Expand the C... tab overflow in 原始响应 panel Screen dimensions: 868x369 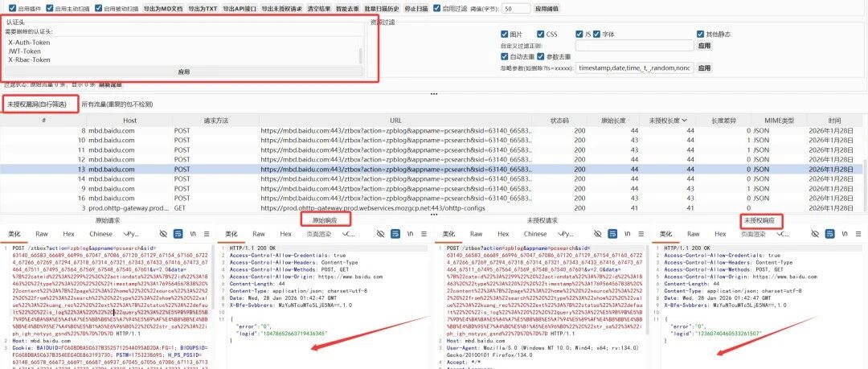point(349,234)
